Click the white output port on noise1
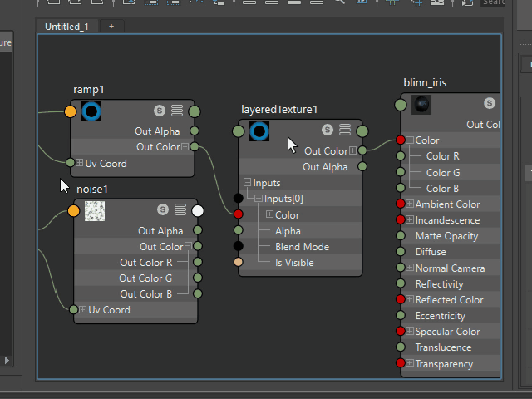The height and width of the screenshot is (399, 532). (198, 210)
